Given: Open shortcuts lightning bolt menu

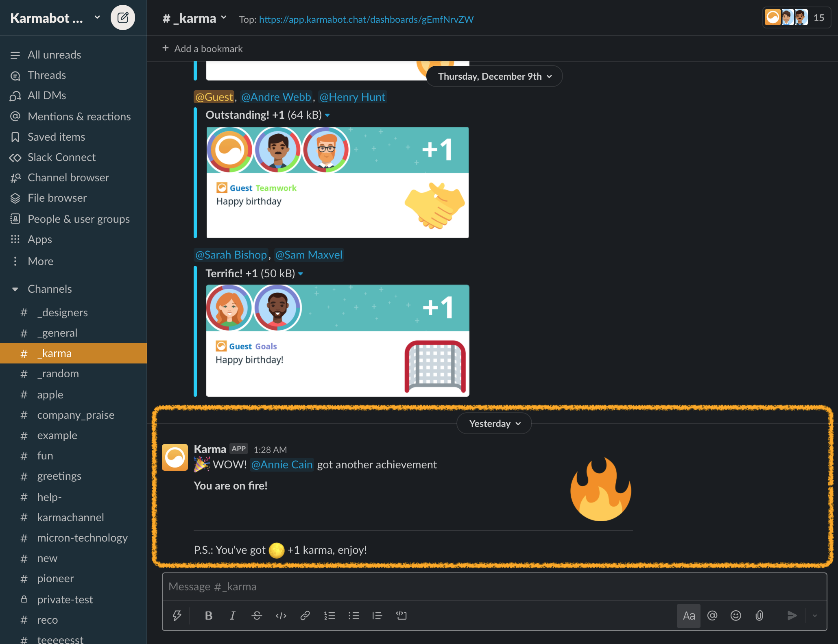Looking at the screenshot, I should coord(177,616).
